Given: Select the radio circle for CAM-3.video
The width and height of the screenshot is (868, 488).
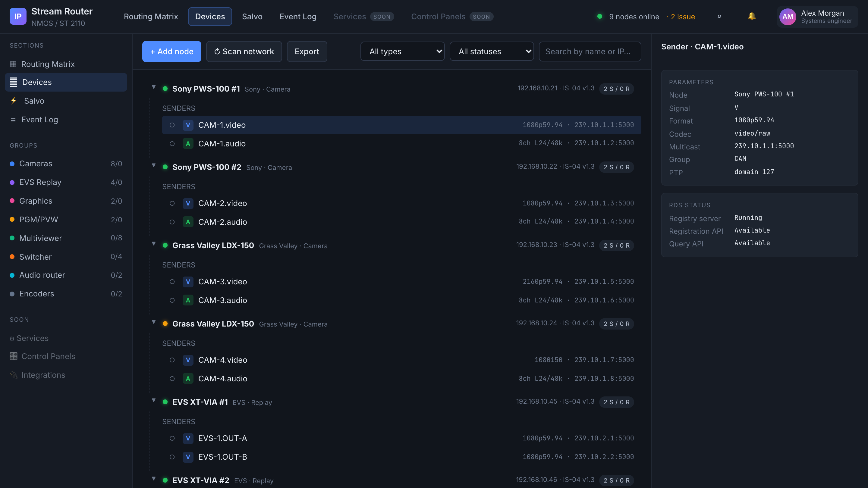Looking at the screenshot, I should coord(172,282).
